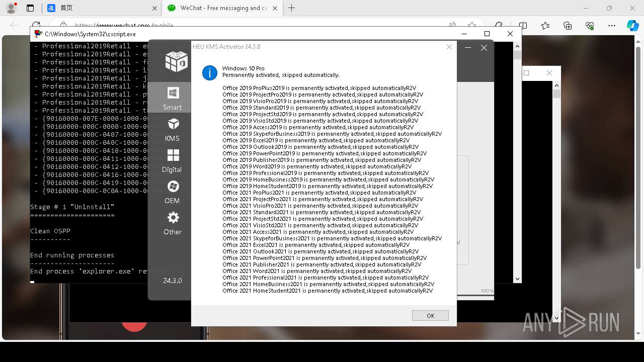Switch to the 首页 browser tab
644x362 pixels.
(x=101, y=8)
